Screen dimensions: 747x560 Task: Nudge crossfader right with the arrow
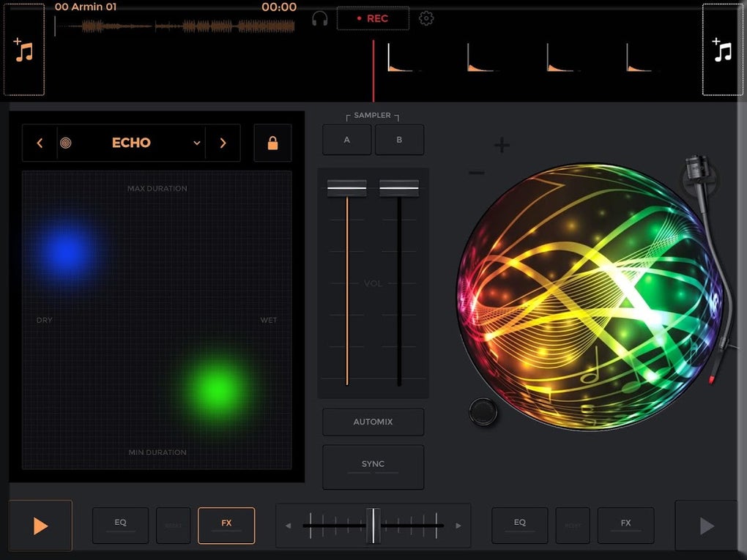[458, 526]
